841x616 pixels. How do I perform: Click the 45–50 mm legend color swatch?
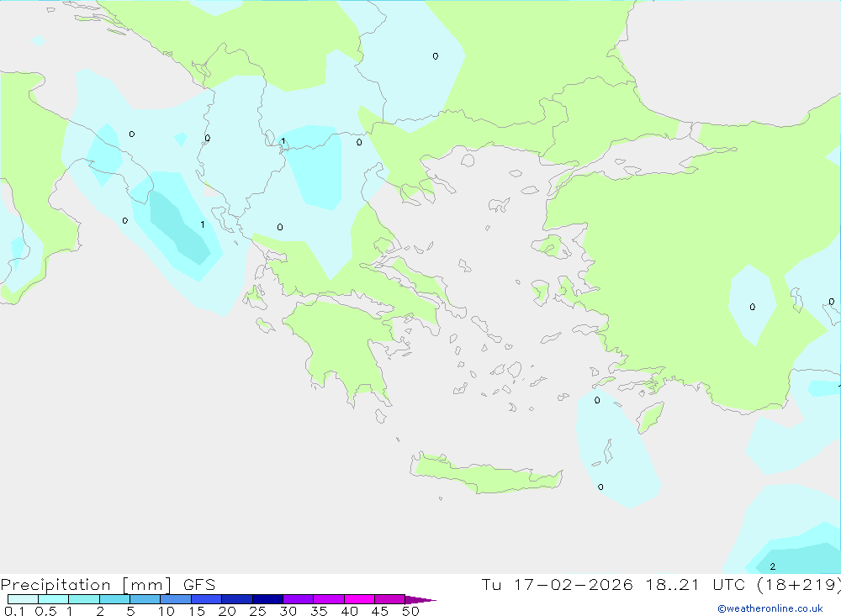point(390,599)
